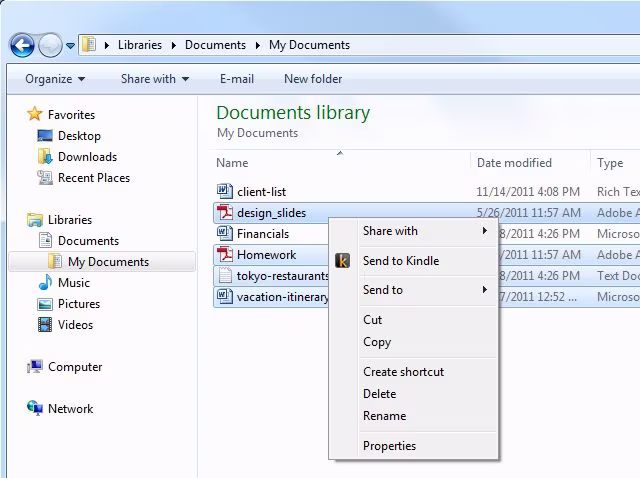Open Share with submenu in context menu
Image resolution: width=640 pixels, height=478 pixels.
click(414, 231)
